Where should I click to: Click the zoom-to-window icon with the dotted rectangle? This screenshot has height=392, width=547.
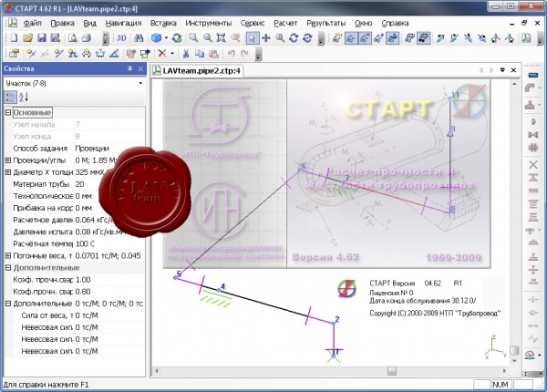point(193,37)
